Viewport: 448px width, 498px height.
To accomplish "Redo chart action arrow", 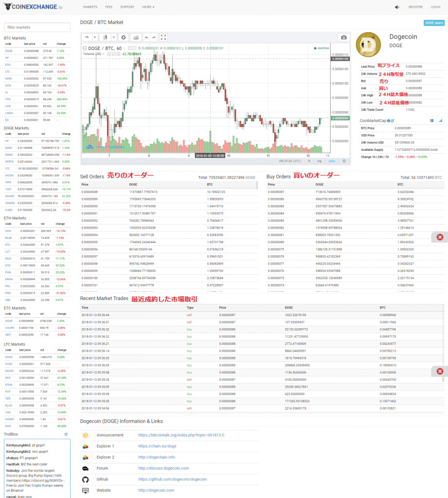I will [x=154, y=37].
